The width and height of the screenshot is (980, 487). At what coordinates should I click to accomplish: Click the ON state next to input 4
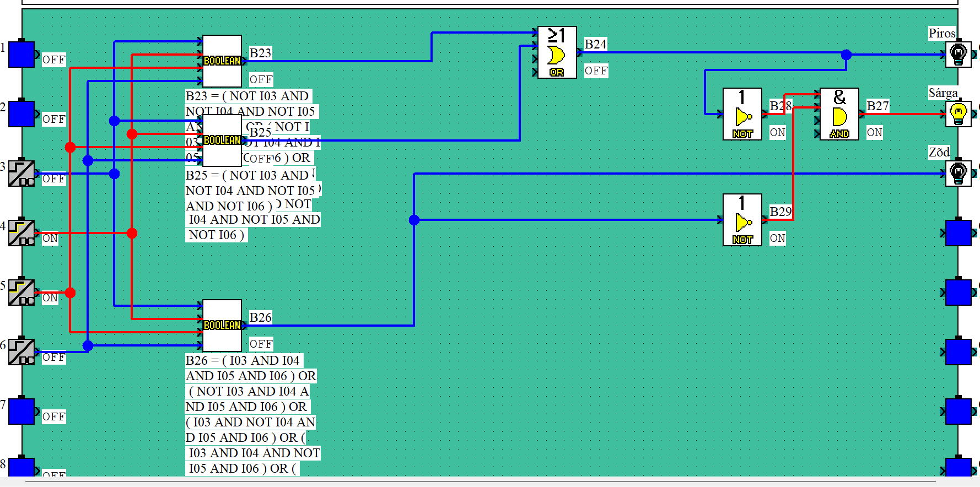[x=50, y=239]
